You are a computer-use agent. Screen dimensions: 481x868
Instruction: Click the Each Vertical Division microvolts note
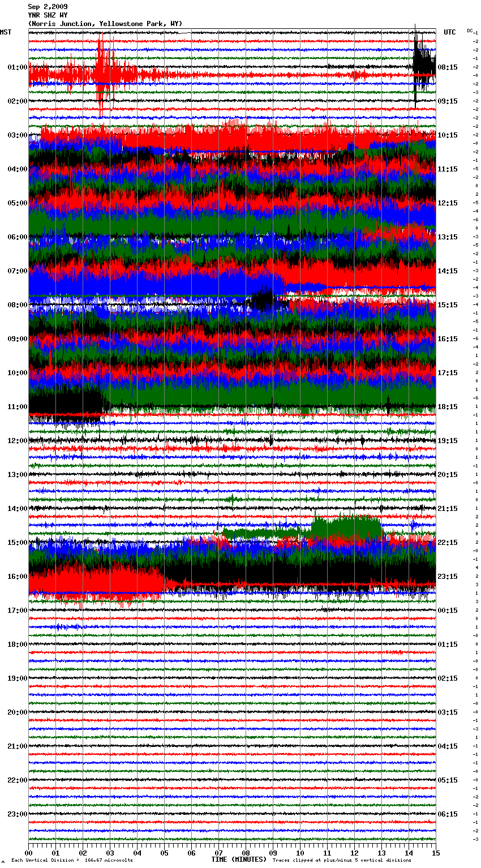point(72,861)
